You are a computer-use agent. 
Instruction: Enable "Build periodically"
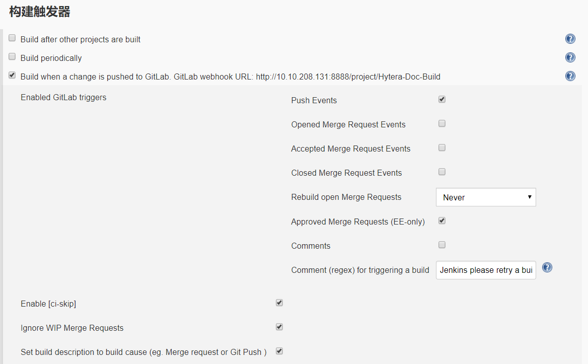12,56
